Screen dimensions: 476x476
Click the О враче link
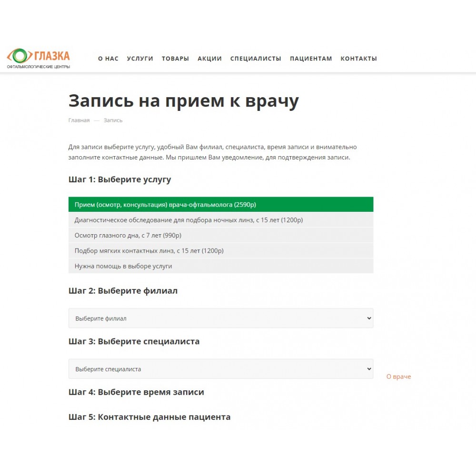tap(398, 377)
